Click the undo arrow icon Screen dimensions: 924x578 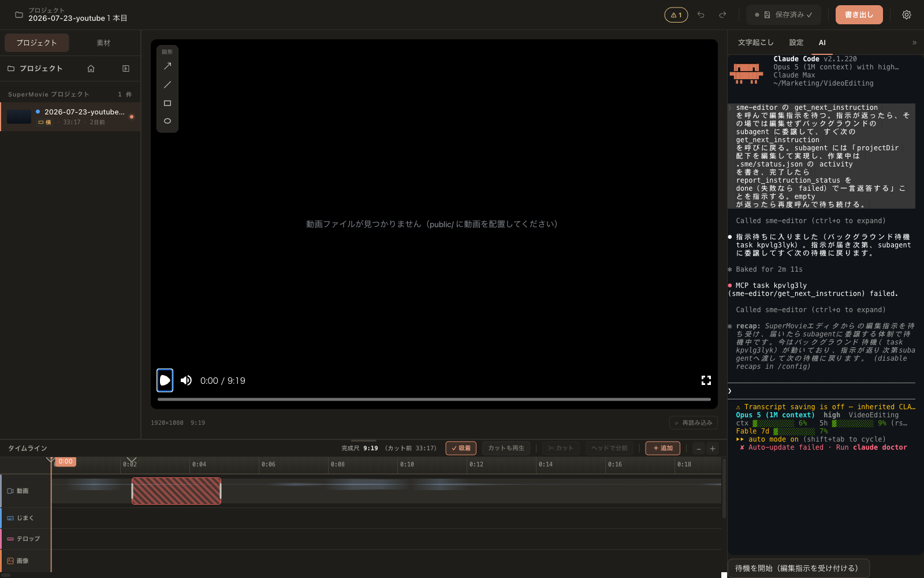701,15
